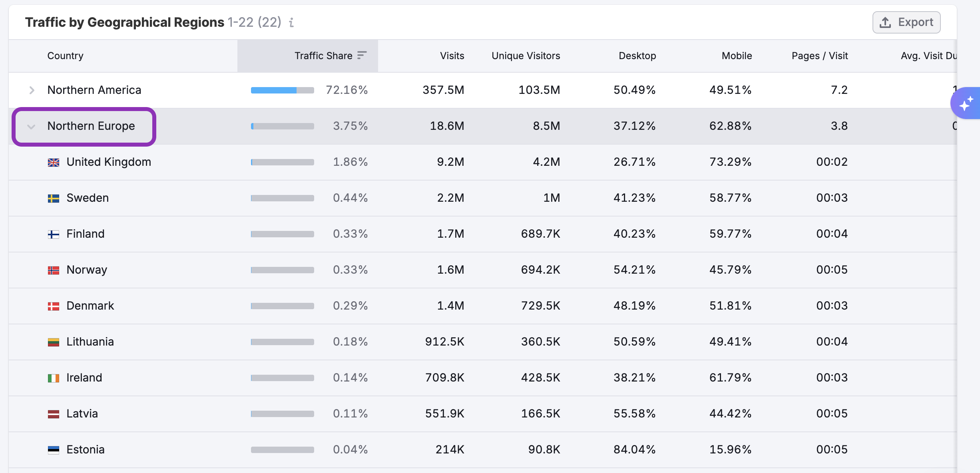Click the Norway flag icon
Viewport: 980px width, 473px height.
[54, 270]
